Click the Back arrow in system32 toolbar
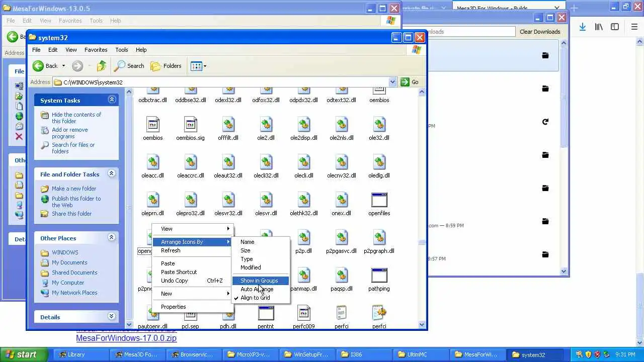This screenshot has width=644, height=362. click(x=38, y=66)
